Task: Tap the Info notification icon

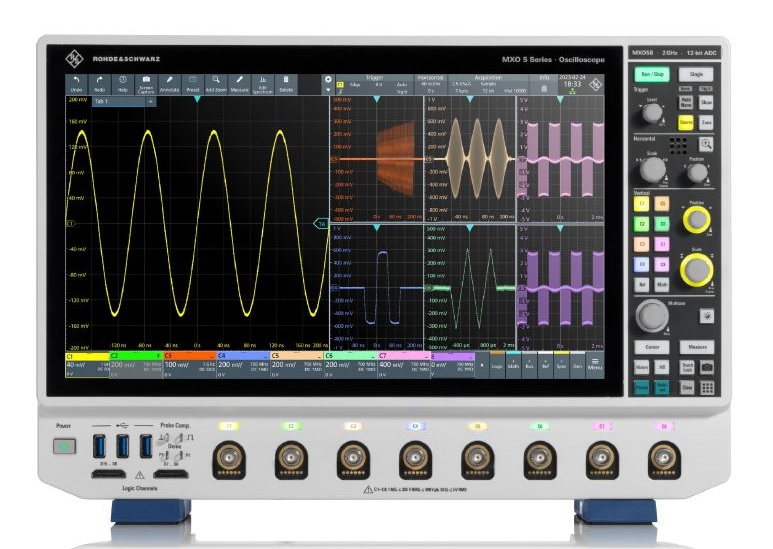Action: pos(544,88)
